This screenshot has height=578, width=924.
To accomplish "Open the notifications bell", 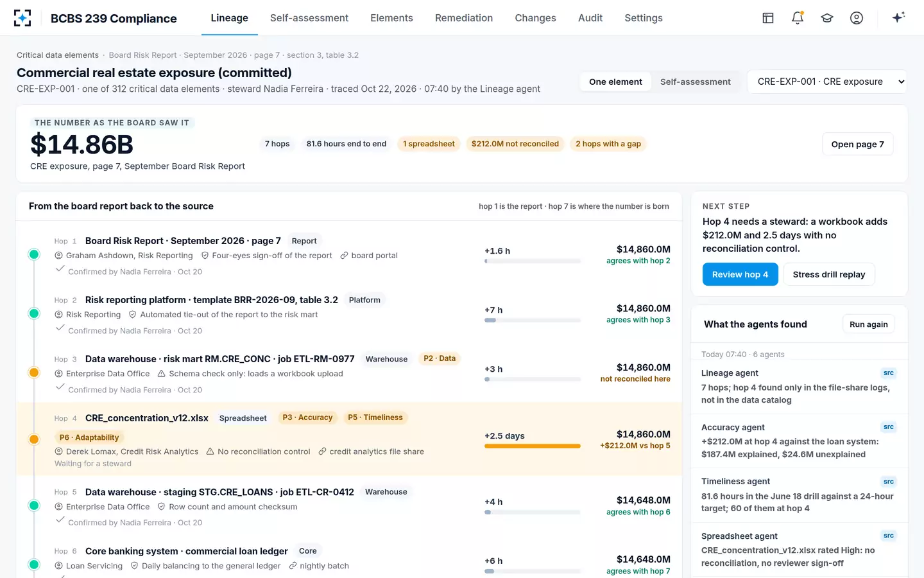I will (798, 18).
